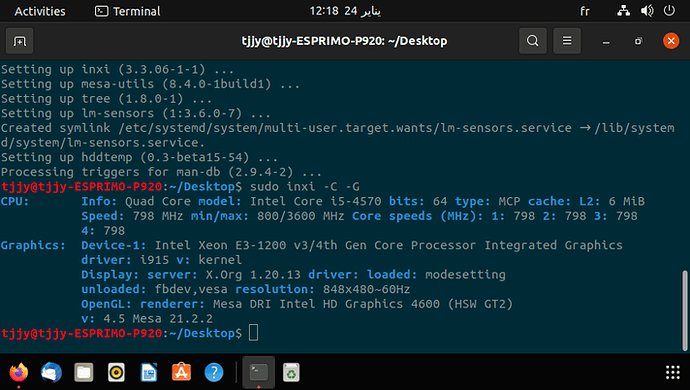Open the clock and calendar panel

[x=345, y=11]
